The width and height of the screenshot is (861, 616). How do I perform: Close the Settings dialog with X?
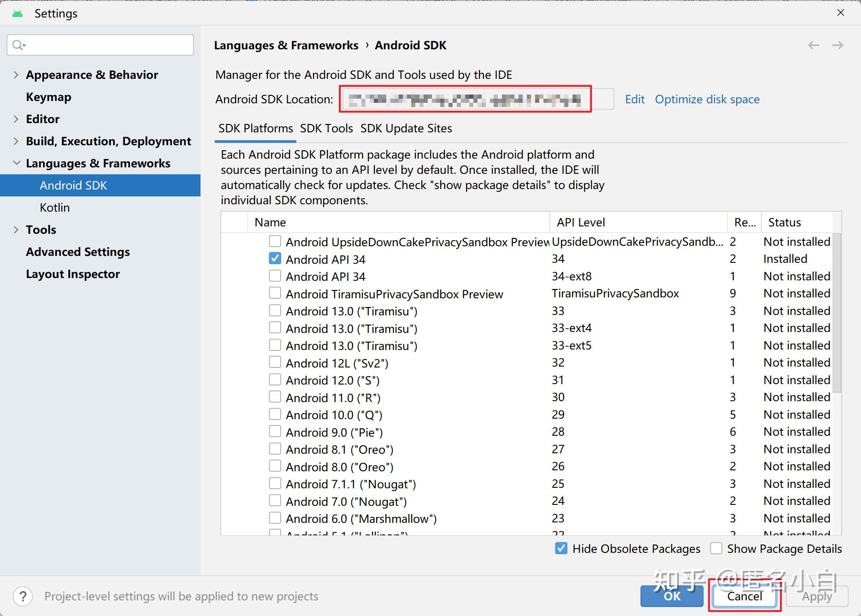(841, 13)
